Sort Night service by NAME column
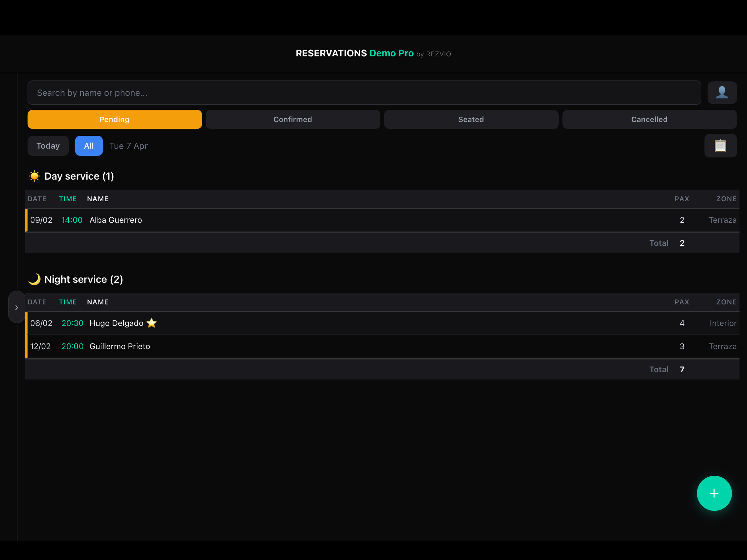The width and height of the screenshot is (747, 560). 98,302
